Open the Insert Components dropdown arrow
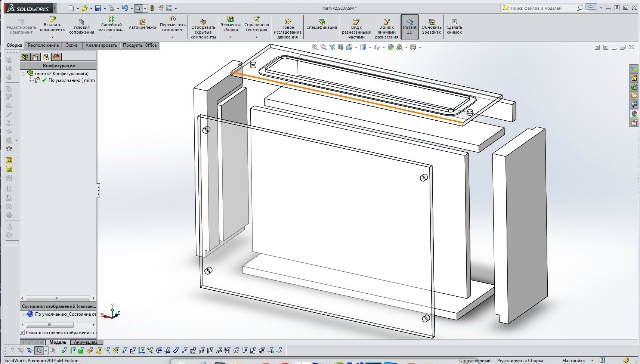The height and width of the screenshot is (364, 640). pos(52,37)
